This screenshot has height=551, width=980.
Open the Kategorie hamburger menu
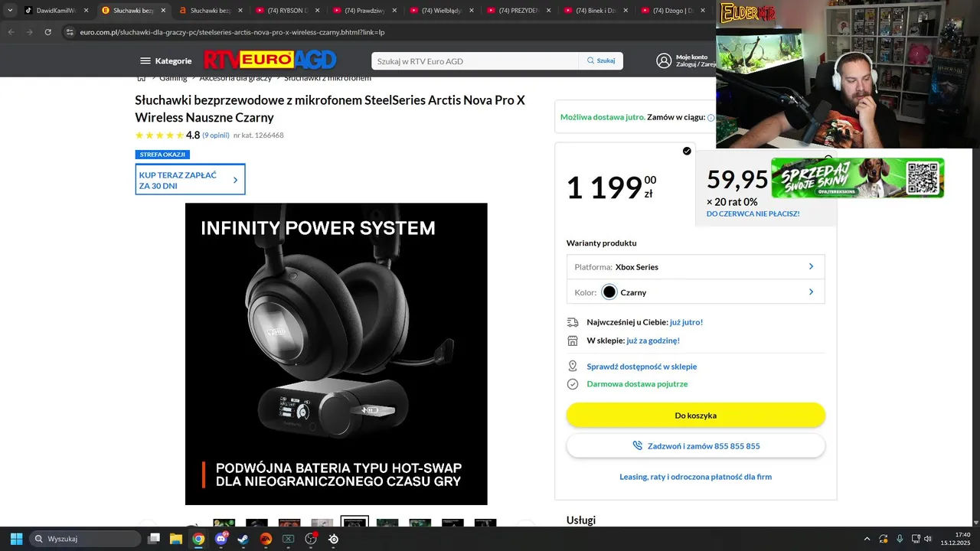click(165, 60)
